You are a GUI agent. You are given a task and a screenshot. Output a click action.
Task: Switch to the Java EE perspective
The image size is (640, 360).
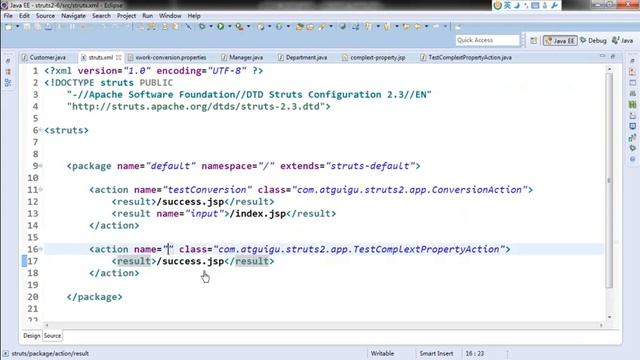point(560,40)
